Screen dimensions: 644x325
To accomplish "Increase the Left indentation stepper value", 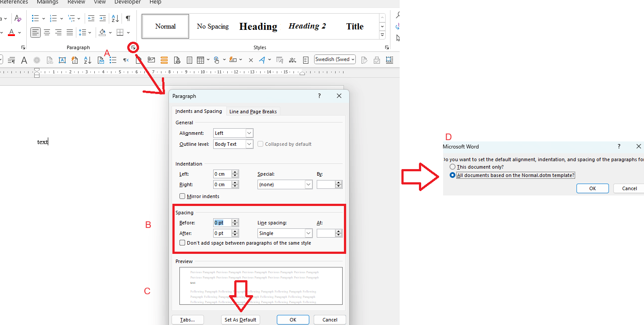I will pyautogui.click(x=235, y=172).
